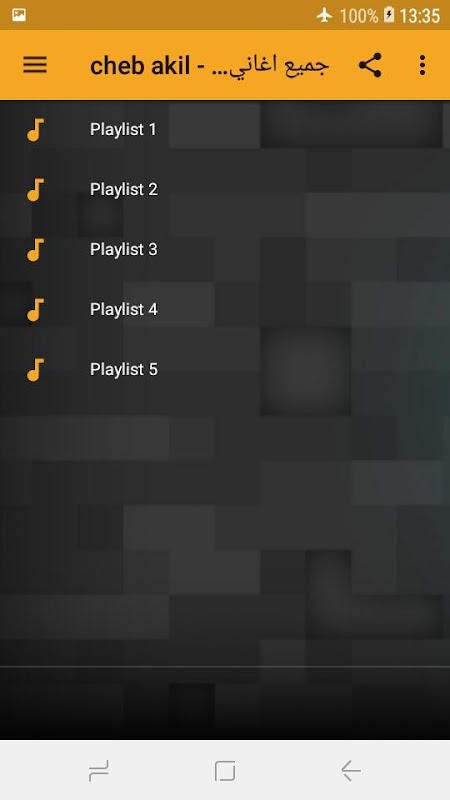
Task: Tap the cheb akil app title
Action: pos(209,65)
